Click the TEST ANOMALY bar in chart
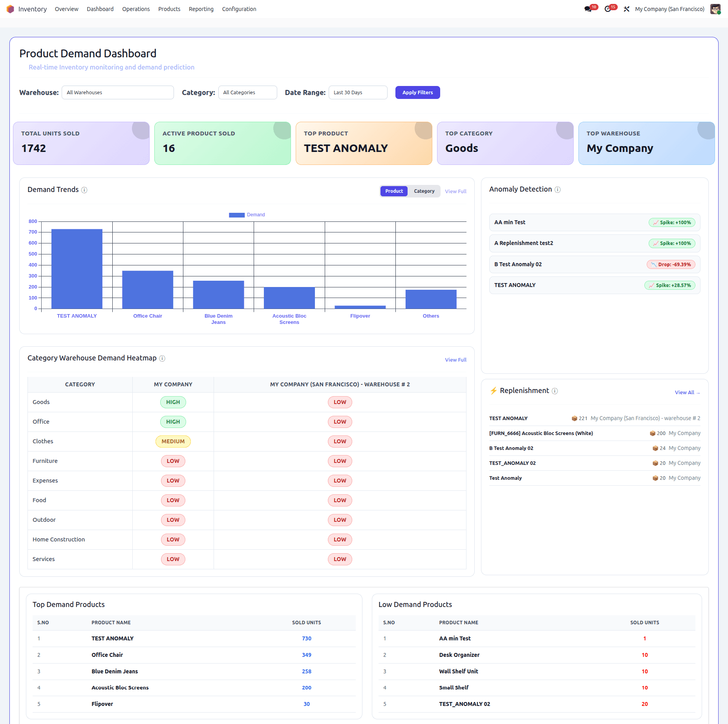The image size is (728, 724). pyautogui.click(x=77, y=269)
